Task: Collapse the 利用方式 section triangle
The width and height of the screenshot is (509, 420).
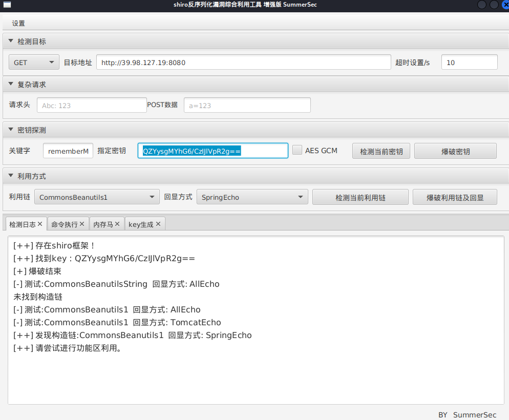Action: point(10,176)
